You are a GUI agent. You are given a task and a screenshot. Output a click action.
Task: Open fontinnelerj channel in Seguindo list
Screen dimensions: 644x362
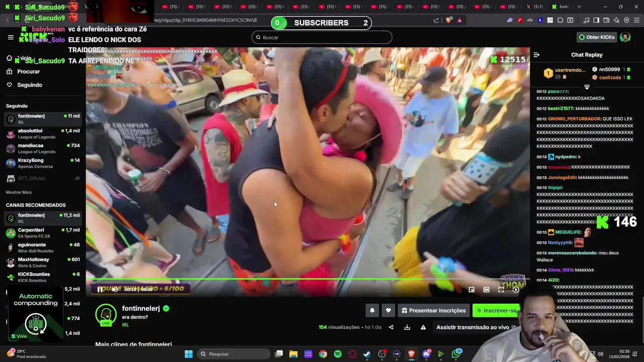[x=42, y=119]
